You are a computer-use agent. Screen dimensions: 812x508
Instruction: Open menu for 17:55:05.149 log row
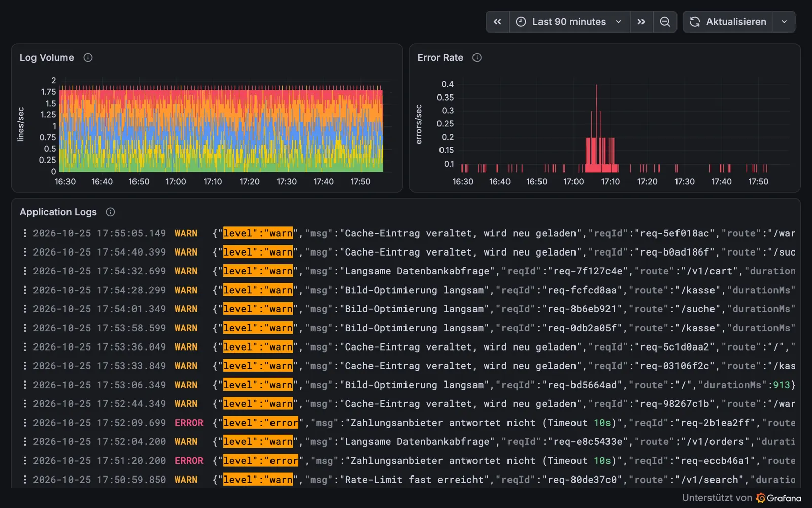point(25,233)
